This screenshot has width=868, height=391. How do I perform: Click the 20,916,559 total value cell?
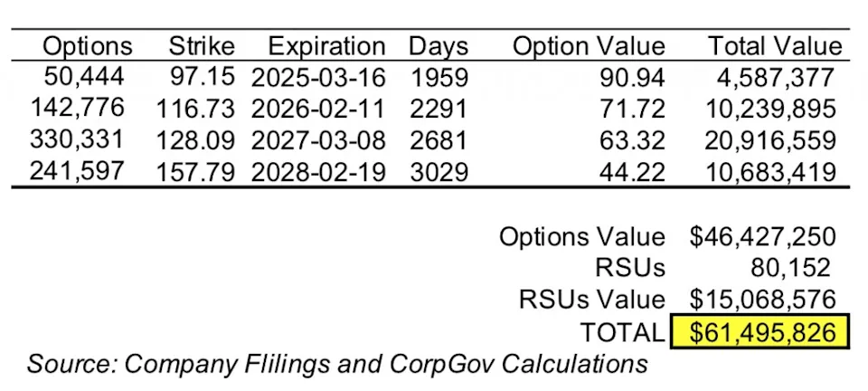770,141
